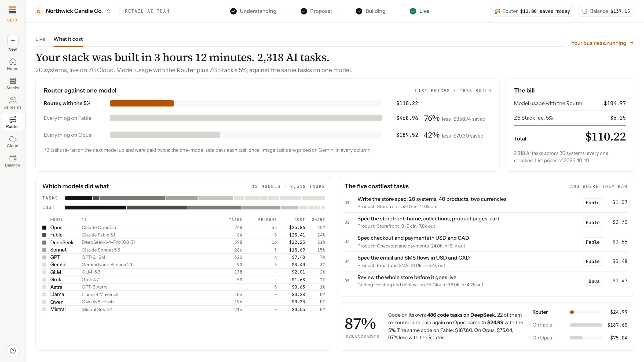The image size is (644, 362).
Task: Go to the Understanding step
Action: (253, 11)
